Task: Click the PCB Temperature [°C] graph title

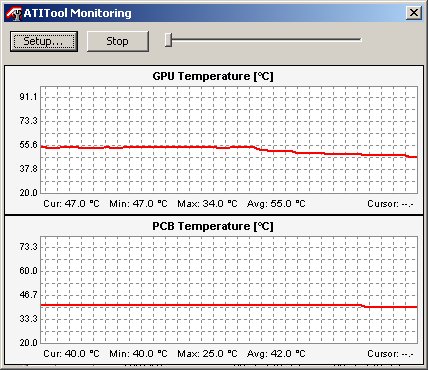Action: point(213,226)
